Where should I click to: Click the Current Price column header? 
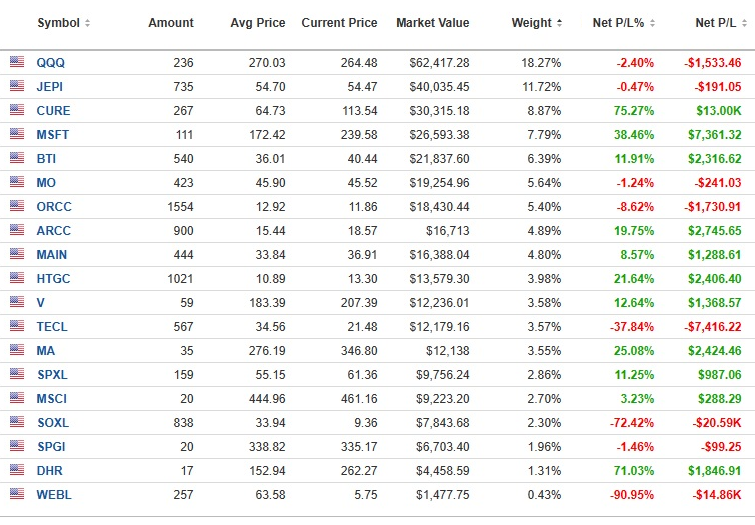[x=339, y=23]
